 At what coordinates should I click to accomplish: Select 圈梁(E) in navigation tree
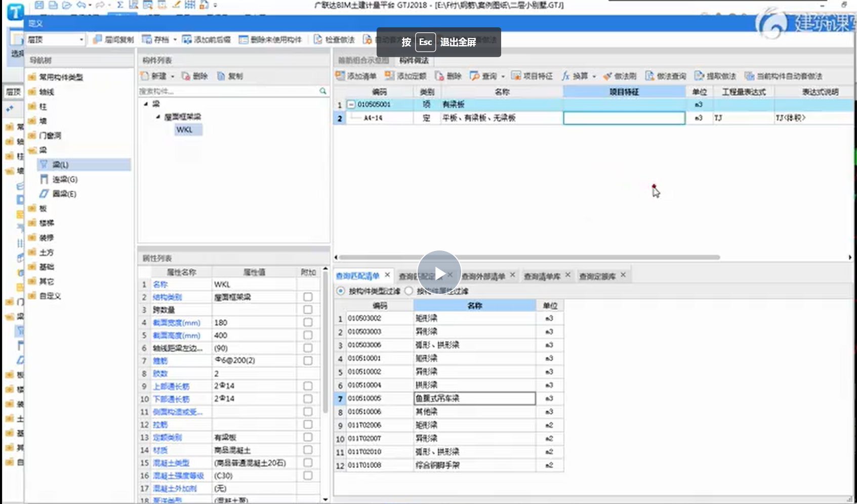coord(64,194)
